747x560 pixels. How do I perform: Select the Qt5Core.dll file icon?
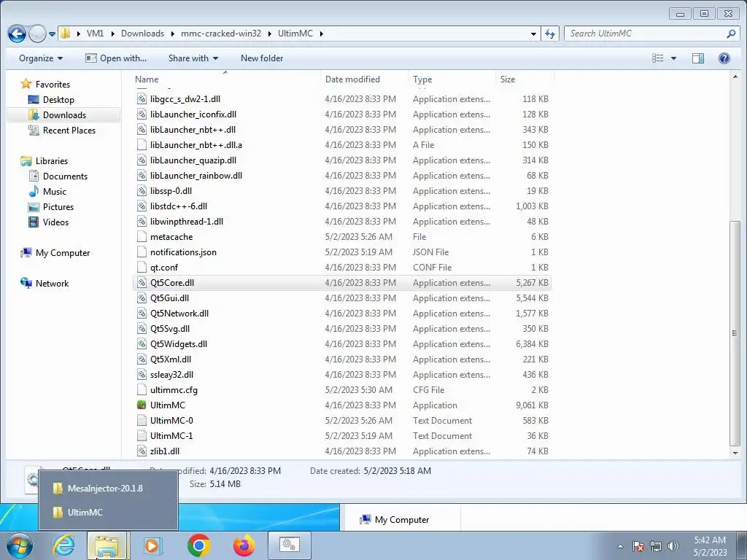tap(142, 282)
